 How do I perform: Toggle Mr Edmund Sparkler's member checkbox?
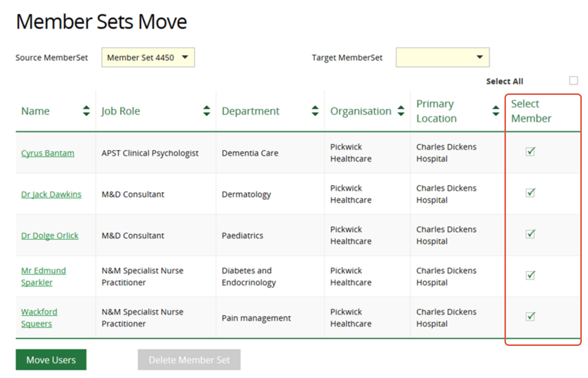[530, 275]
